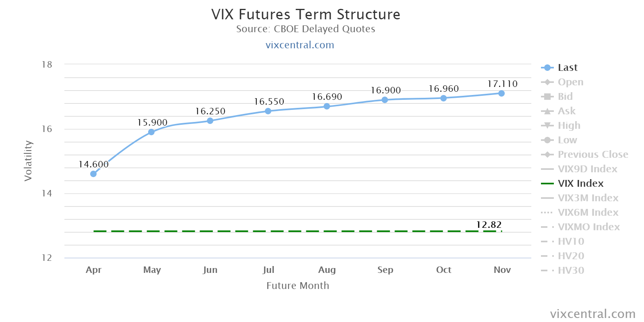644x322 pixels.
Task: Show the HV10 series
Action: tap(571, 242)
